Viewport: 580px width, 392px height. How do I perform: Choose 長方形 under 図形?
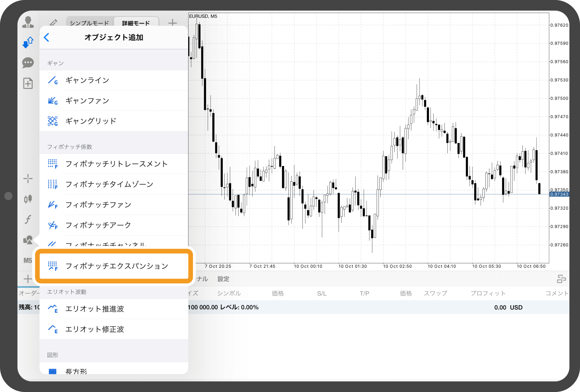[x=77, y=371]
